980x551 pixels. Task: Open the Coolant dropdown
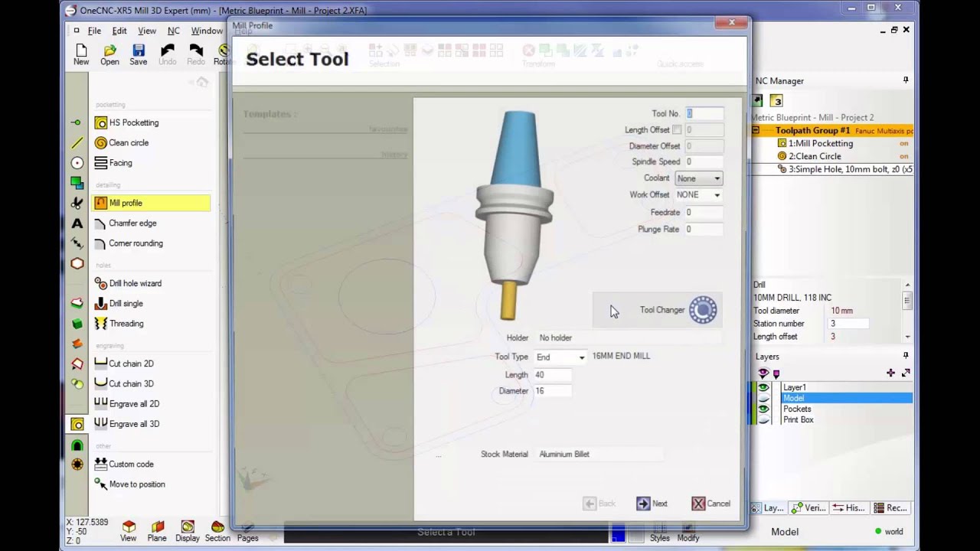[x=698, y=178]
